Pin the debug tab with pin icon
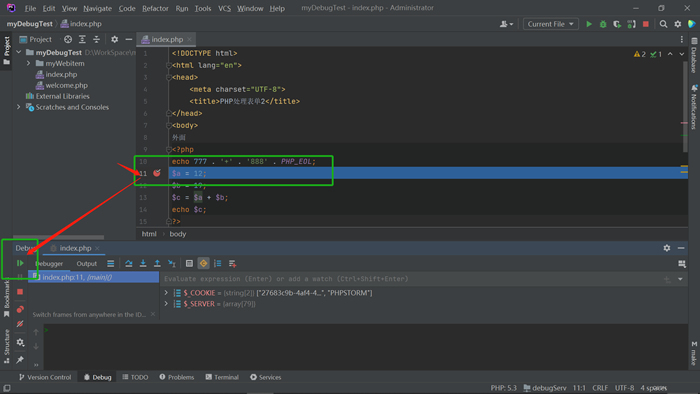Screen dimensions: 700x394 click(20, 360)
